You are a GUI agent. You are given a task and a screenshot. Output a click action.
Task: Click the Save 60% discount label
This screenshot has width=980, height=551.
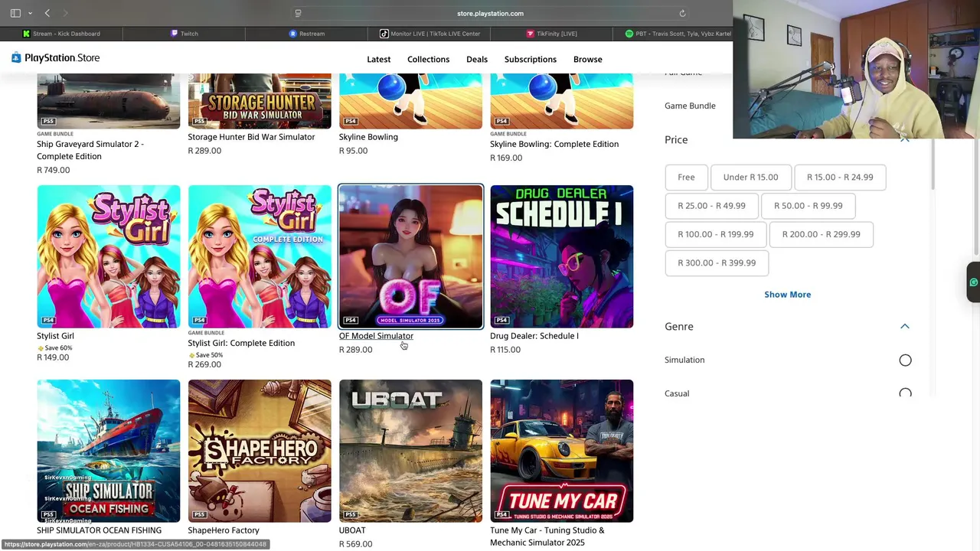click(55, 348)
